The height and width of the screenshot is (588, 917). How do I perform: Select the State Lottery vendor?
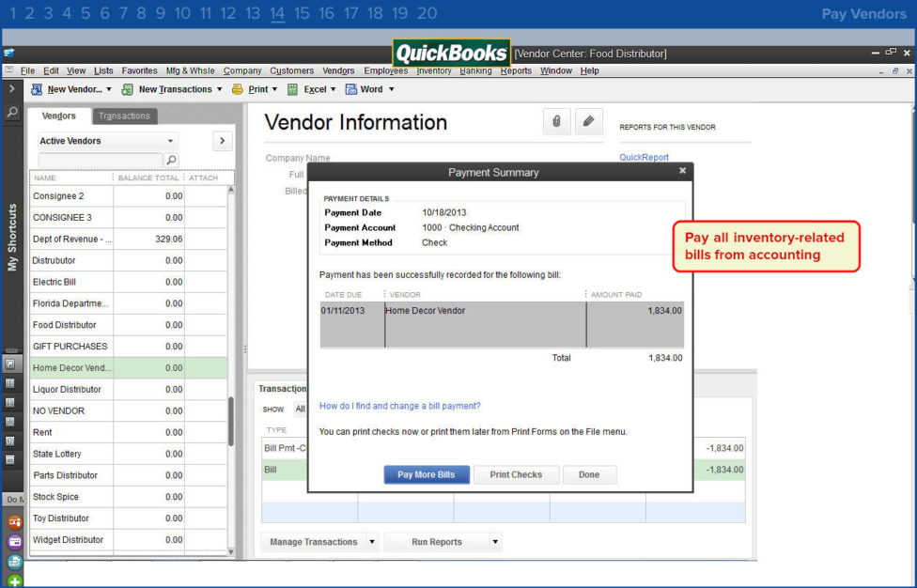pyautogui.click(x=128, y=454)
